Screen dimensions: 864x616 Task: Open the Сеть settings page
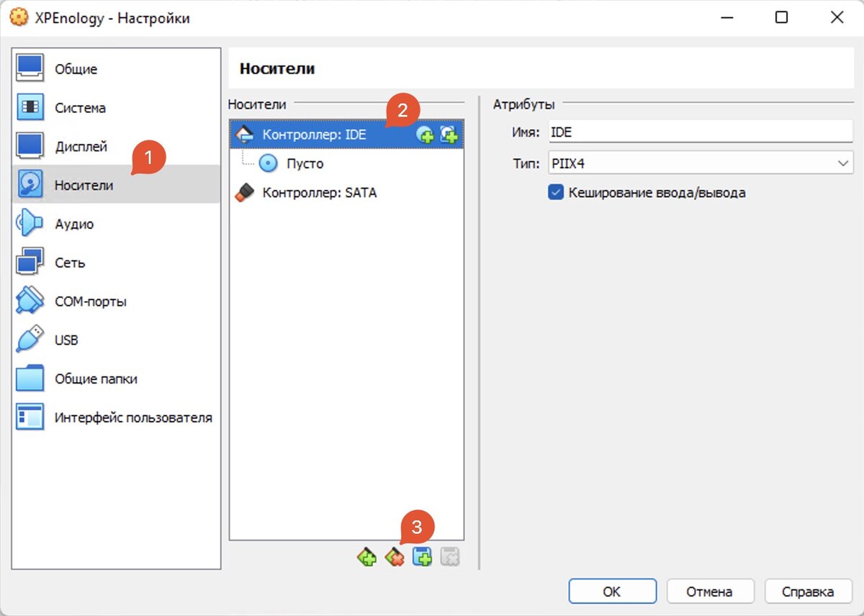(117, 263)
